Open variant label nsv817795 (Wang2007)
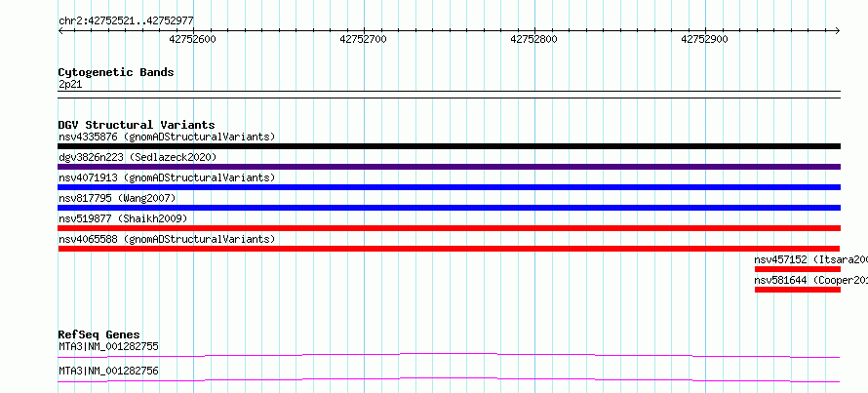 [117, 198]
